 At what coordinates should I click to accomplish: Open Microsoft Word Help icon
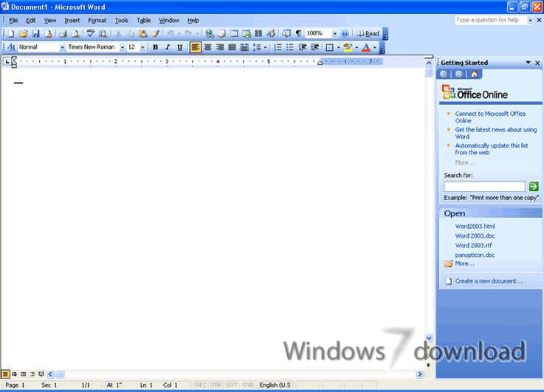pyautogui.click(x=345, y=34)
